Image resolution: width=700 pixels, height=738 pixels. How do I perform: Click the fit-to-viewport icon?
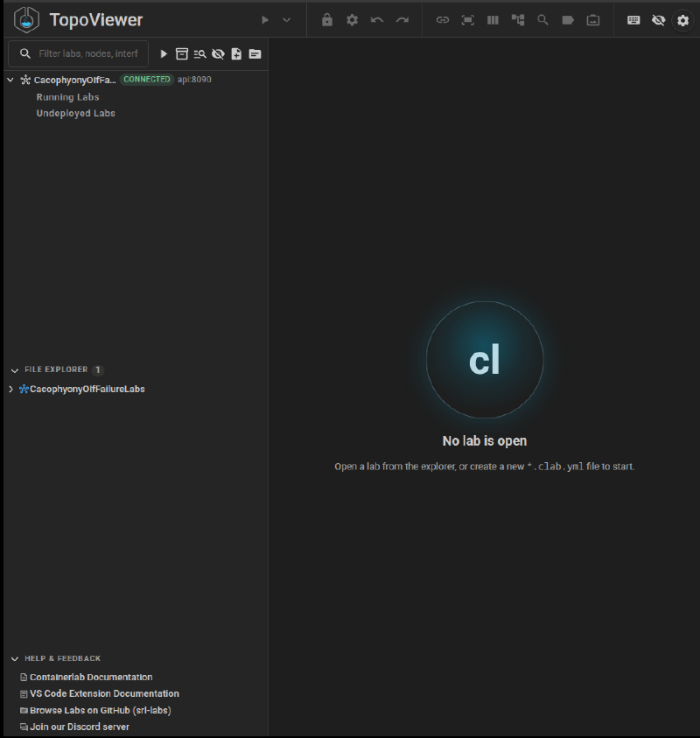click(x=467, y=20)
